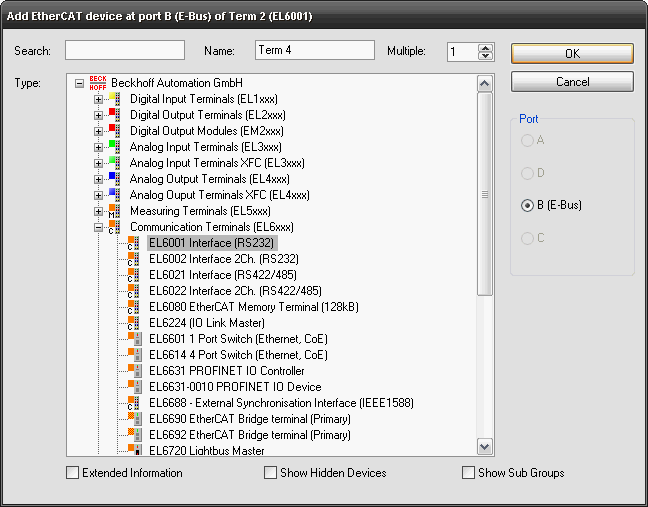648x507 pixels.
Task: Select EL6631 PROFINET IO Controller entry
Action: pos(226,371)
